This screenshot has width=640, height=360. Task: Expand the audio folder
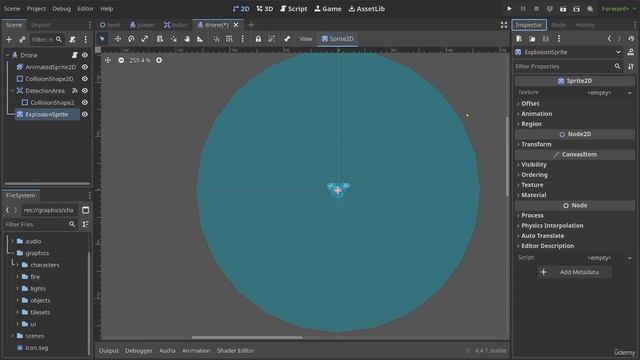[x=12, y=241]
